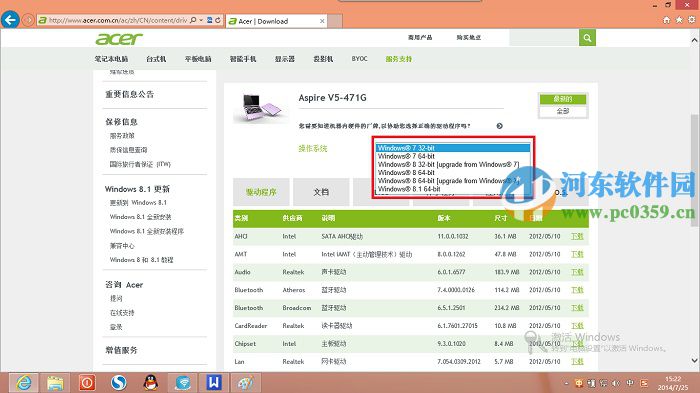Click the search magnifier in the address bar

(x=193, y=20)
